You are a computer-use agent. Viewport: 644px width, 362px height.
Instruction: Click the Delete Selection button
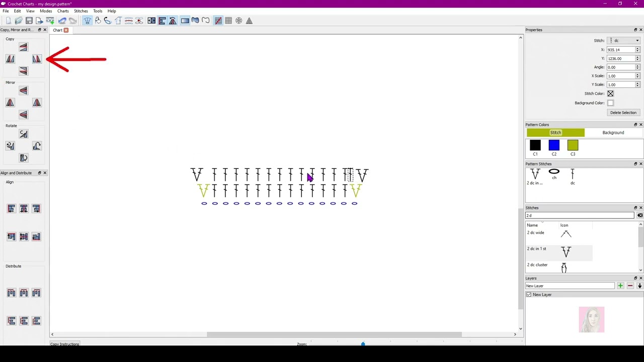(623, 113)
